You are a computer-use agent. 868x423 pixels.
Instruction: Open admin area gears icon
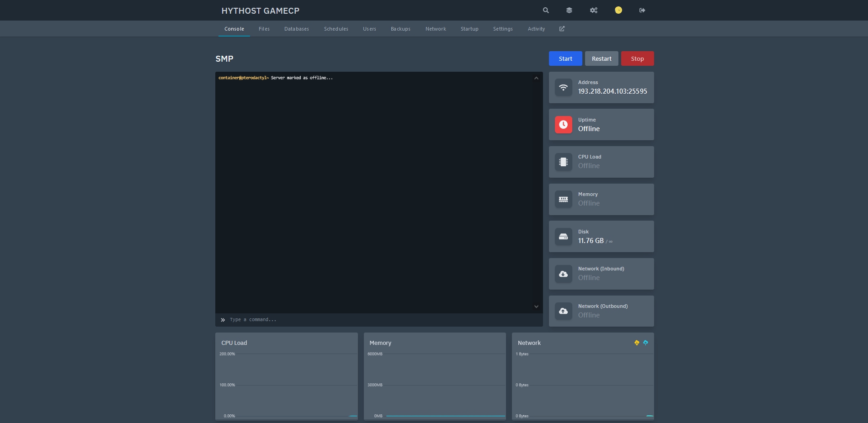point(594,10)
